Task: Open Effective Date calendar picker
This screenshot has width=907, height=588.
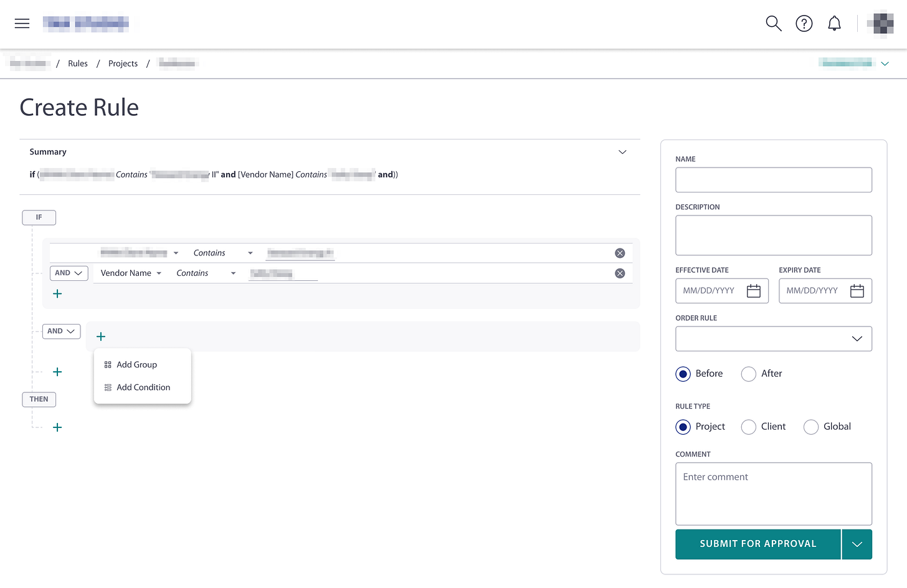Action: pos(754,291)
